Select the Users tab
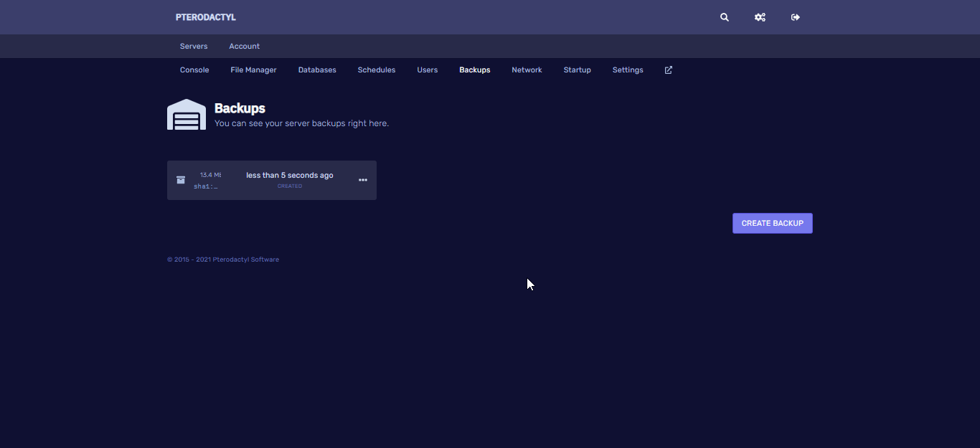The width and height of the screenshot is (980, 448). [x=428, y=70]
